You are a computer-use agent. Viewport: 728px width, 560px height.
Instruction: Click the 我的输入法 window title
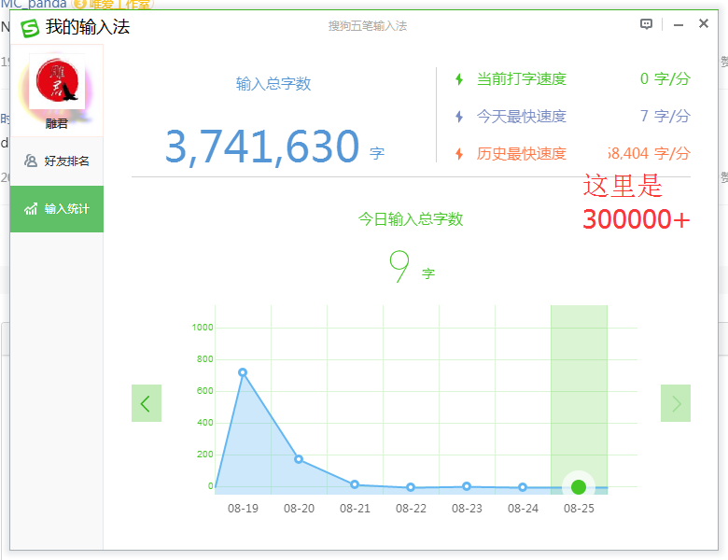[88, 27]
